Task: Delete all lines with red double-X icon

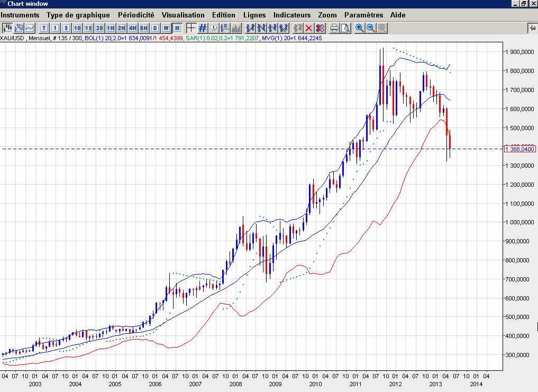Action: tap(320, 28)
